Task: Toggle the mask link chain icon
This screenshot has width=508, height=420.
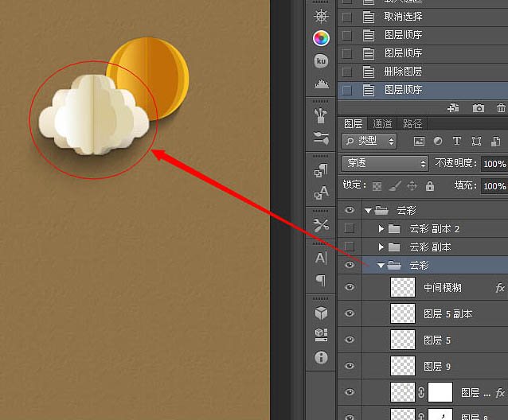Action: [x=421, y=392]
